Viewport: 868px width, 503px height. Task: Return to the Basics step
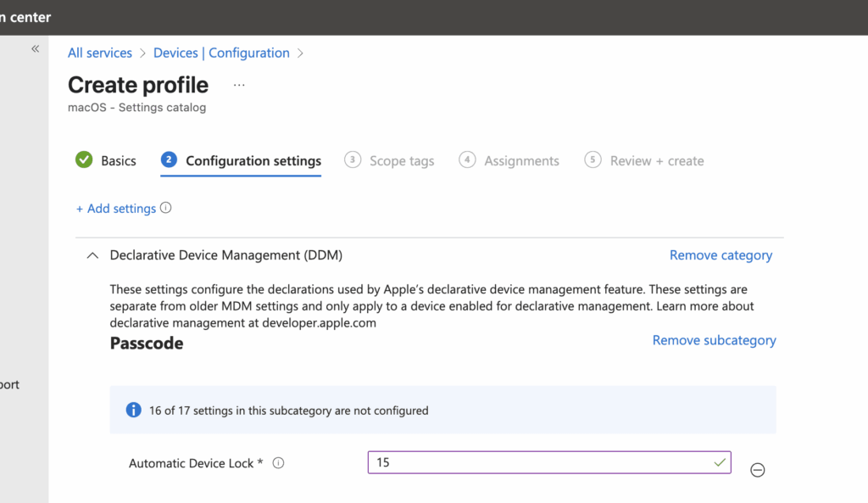(x=106, y=160)
